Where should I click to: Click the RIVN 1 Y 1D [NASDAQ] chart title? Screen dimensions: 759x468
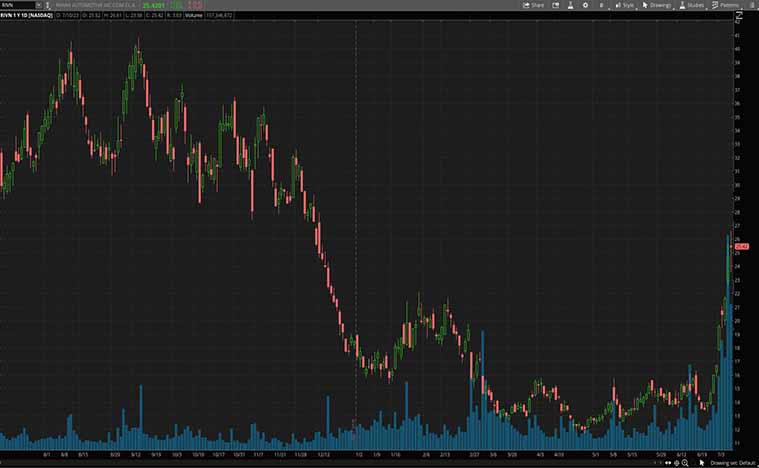(27, 15)
